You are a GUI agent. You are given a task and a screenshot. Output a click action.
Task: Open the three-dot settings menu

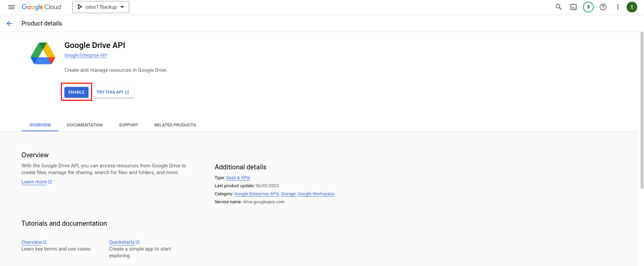pos(618,7)
